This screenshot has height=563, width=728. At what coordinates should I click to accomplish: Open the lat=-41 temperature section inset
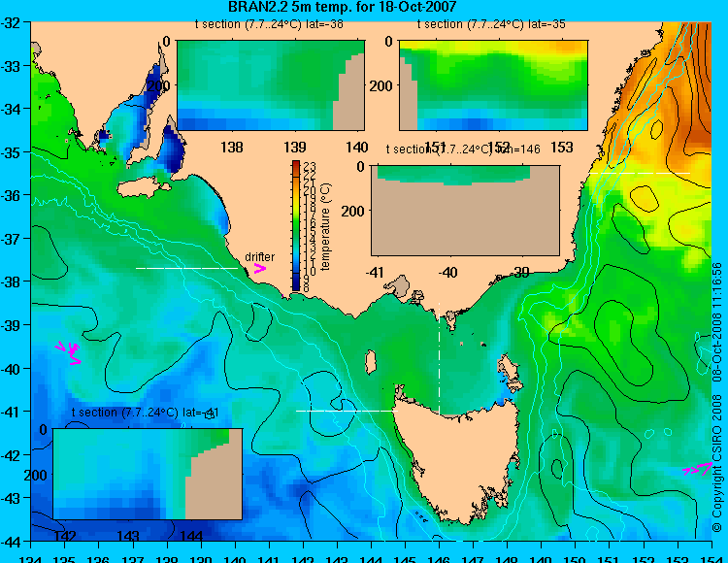pyautogui.click(x=148, y=474)
